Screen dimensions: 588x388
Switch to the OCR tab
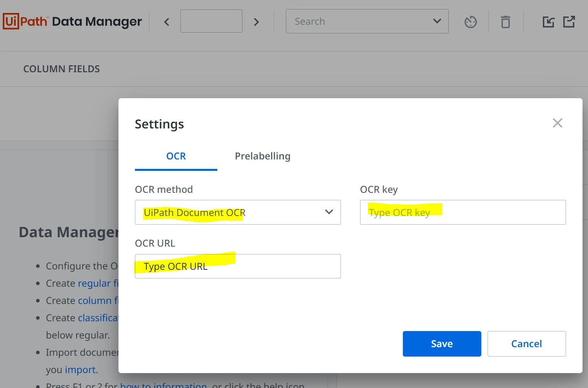[176, 156]
